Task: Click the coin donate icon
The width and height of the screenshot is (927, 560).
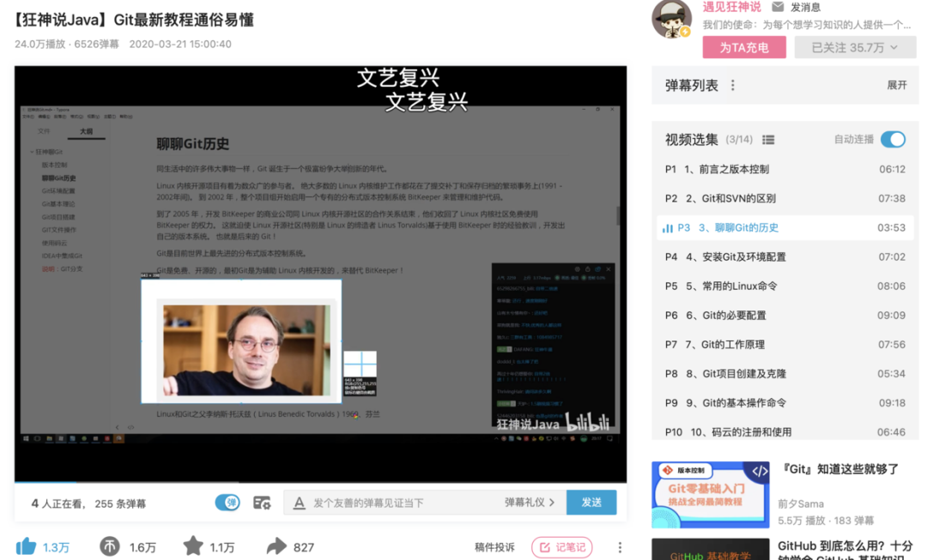Action: (x=109, y=546)
